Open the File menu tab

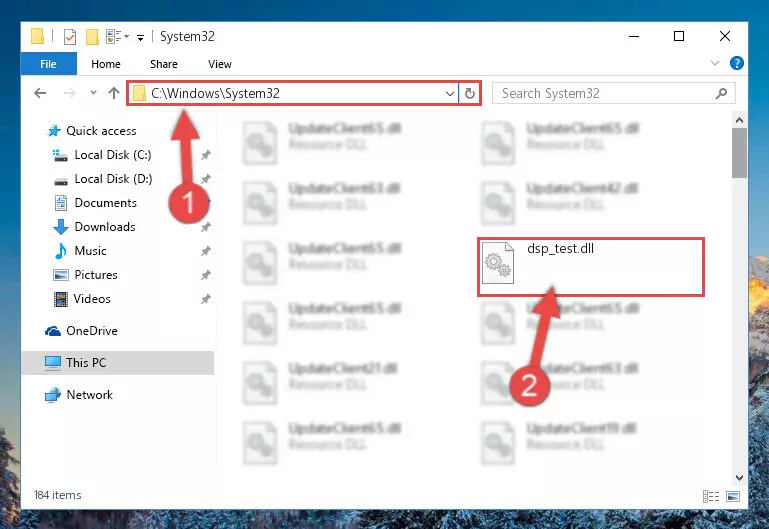48,64
